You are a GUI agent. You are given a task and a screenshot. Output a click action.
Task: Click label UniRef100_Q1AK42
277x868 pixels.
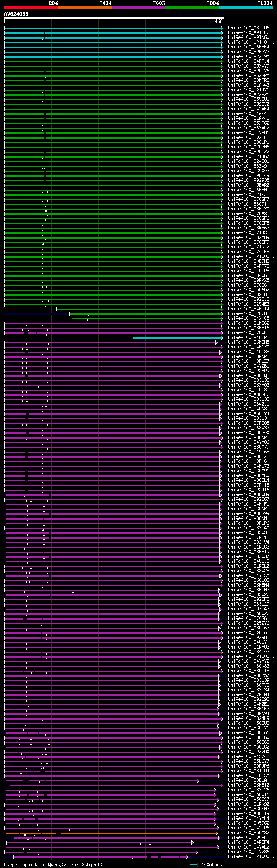248,113
